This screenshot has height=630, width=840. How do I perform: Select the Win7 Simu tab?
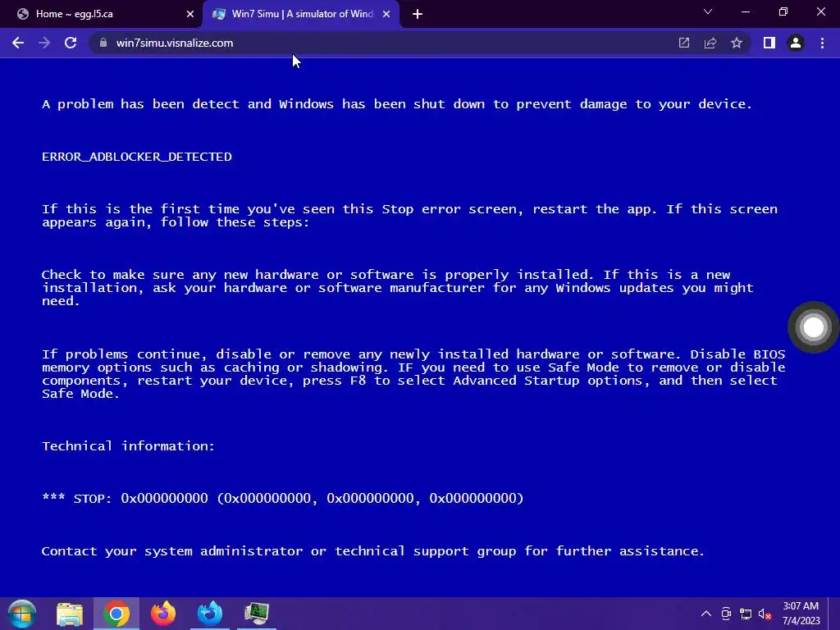[x=301, y=14]
